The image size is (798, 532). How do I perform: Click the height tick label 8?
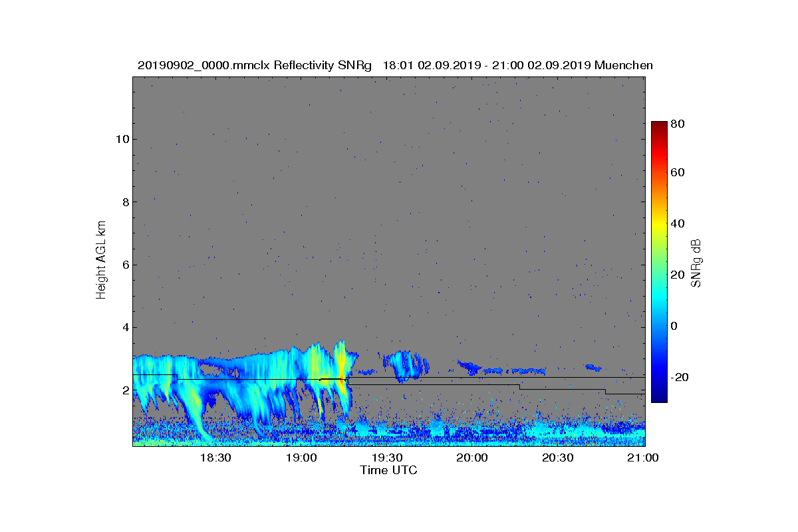(x=124, y=202)
